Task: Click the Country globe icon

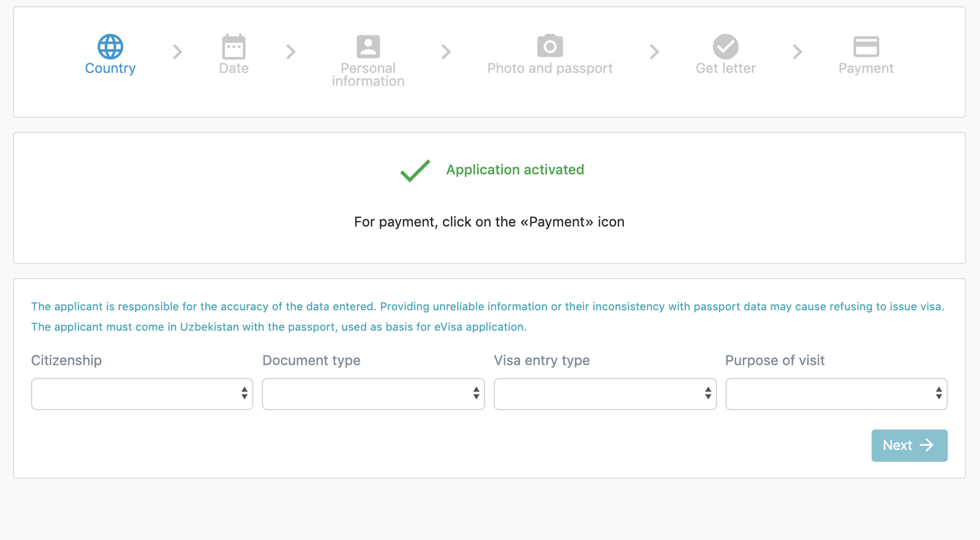Action: 110,47
